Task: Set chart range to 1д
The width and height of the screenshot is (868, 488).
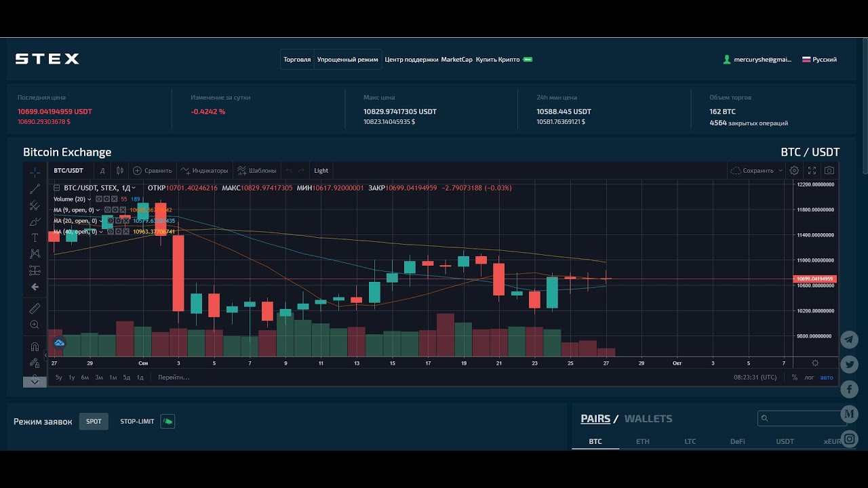Action: (140, 378)
